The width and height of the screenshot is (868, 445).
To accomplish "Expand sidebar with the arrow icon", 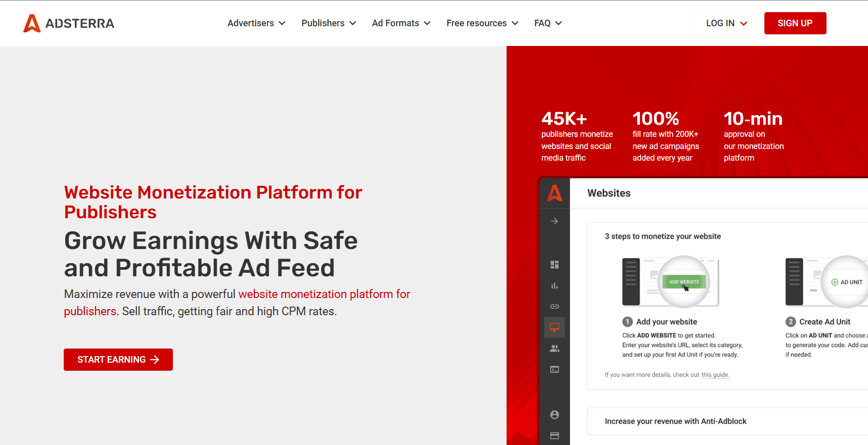I will pyautogui.click(x=555, y=221).
